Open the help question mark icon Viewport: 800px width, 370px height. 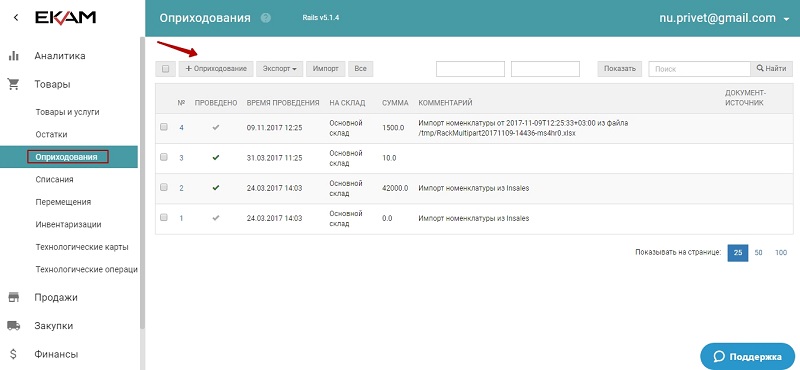click(265, 18)
